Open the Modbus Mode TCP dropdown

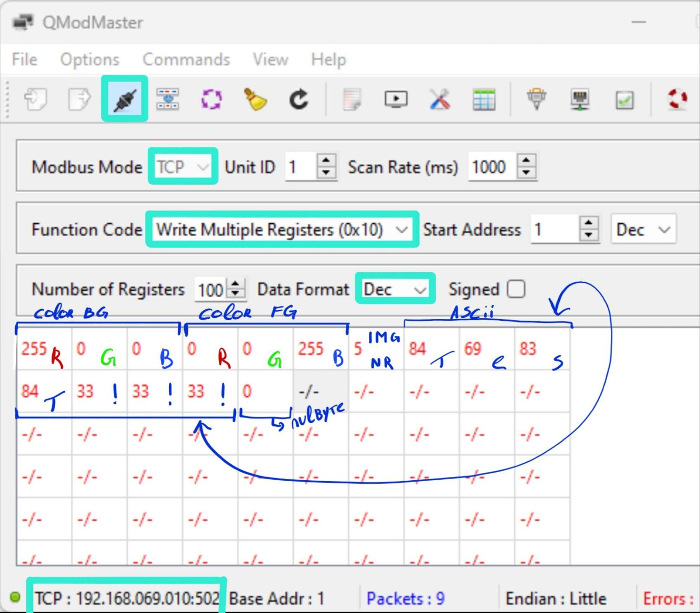(183, 167)
